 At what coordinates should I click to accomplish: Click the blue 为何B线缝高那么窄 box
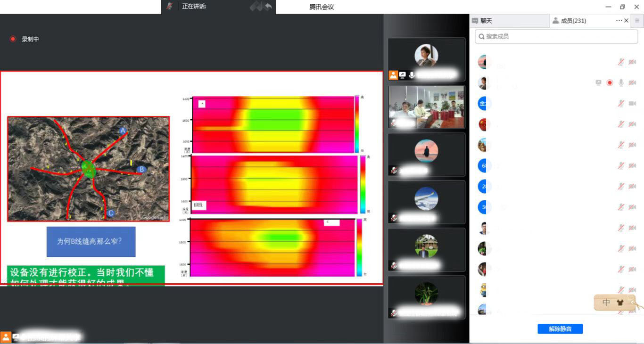[x=91, y=241]
